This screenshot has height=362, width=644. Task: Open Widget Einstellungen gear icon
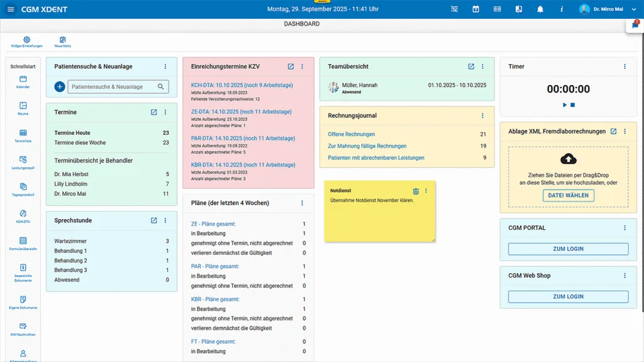[x=26, y=40]
